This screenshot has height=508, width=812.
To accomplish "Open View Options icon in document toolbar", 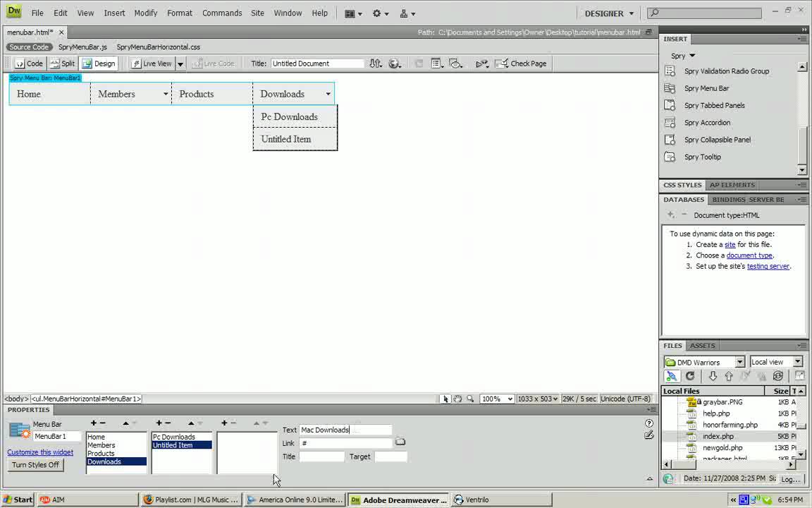I will coord(437,64).
